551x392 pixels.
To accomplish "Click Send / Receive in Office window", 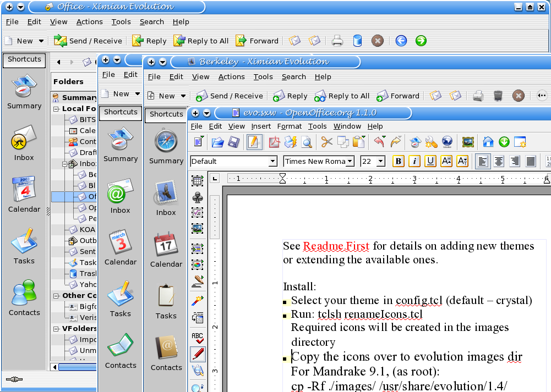I will tap(88, 41).
